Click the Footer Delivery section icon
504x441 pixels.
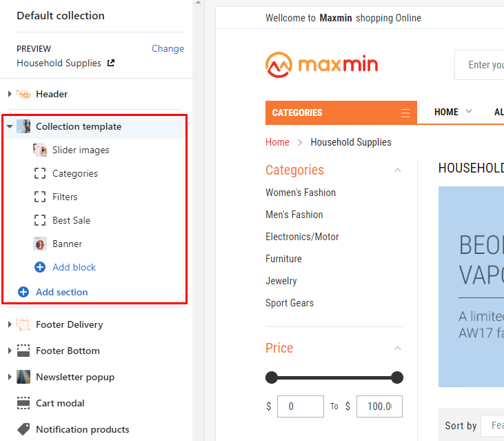coord(23,324)
